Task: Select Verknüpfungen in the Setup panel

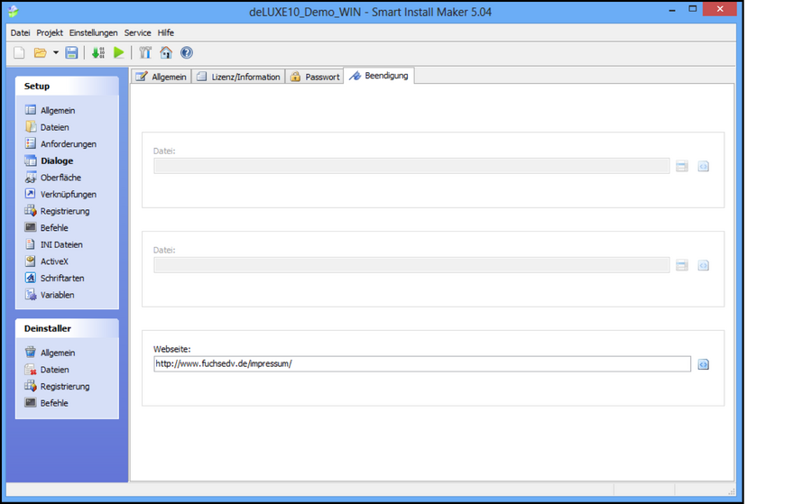Action: click(x=68, y=194)
